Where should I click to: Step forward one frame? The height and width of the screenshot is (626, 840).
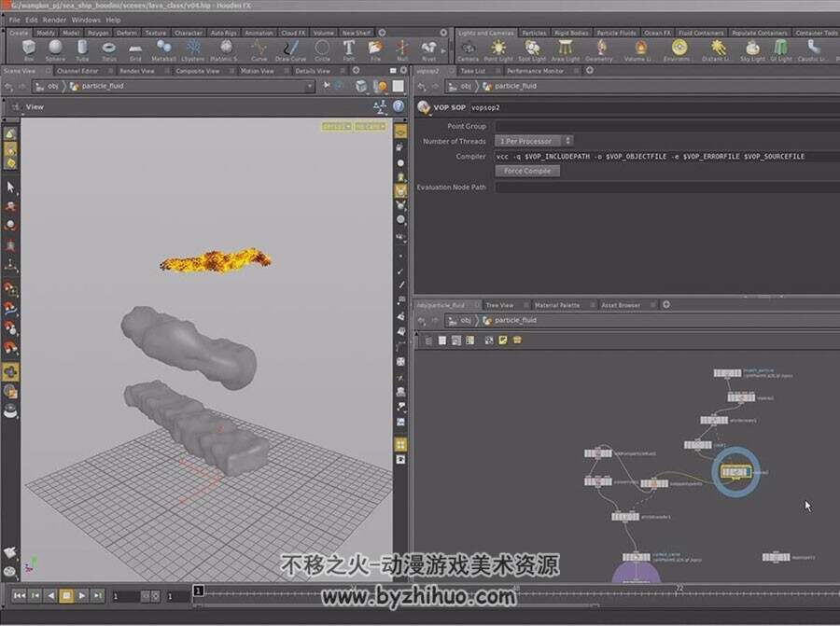pyautogui.click(x=97, y=595)
